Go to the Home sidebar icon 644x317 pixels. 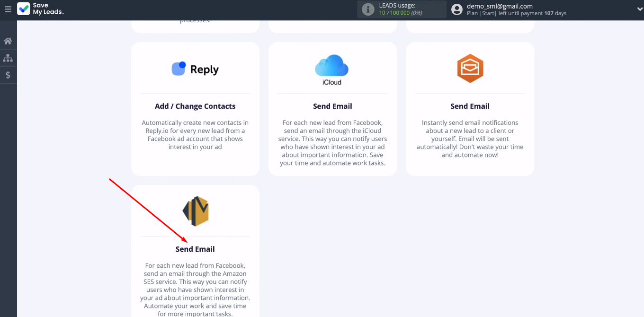8,41
